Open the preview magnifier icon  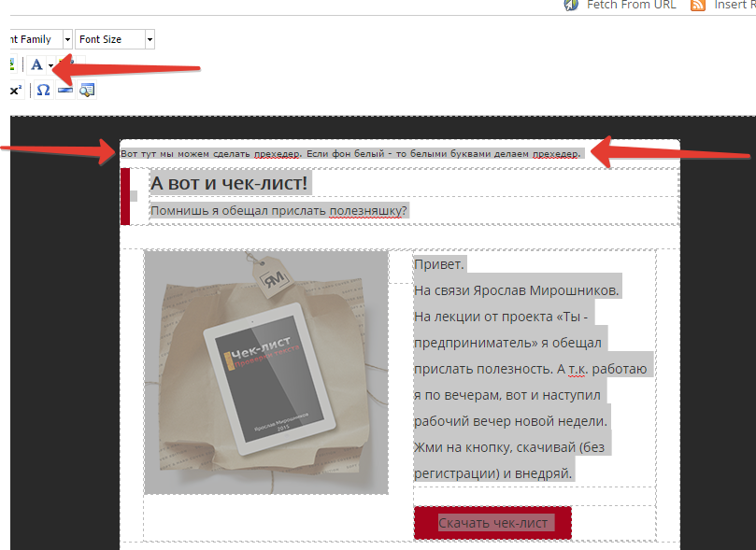click(x=87, y=90)
